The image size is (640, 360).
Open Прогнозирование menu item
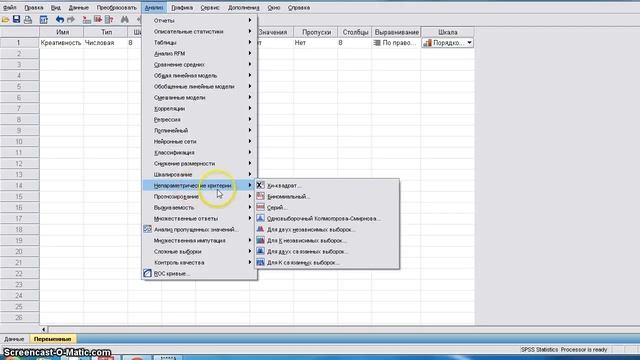(199, 196)
